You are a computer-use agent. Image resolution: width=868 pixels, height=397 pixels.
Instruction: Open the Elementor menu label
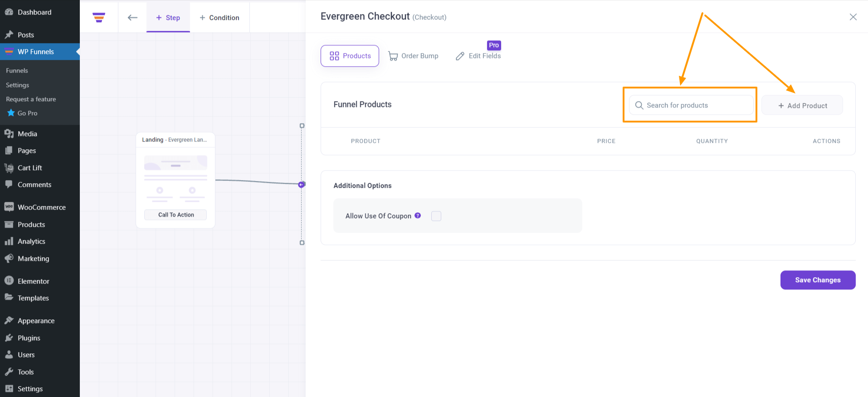click(34, 281)
